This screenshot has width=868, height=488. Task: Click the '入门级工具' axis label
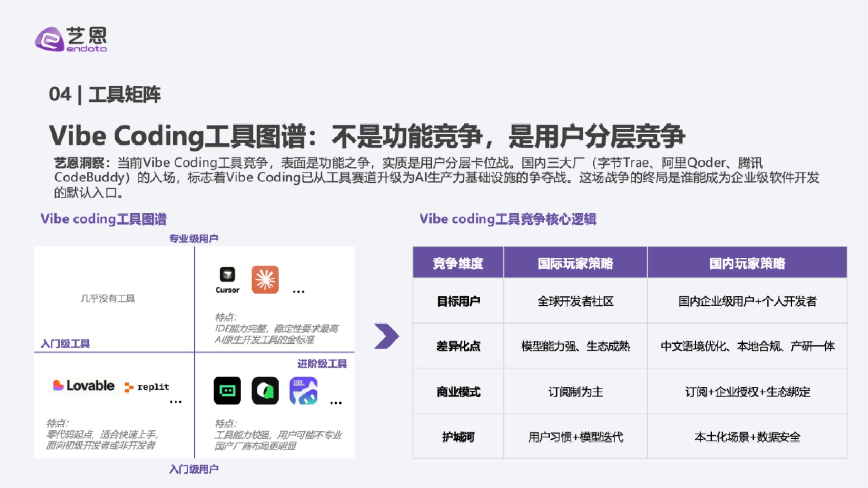pyautogui.click(x=65, y=344)
